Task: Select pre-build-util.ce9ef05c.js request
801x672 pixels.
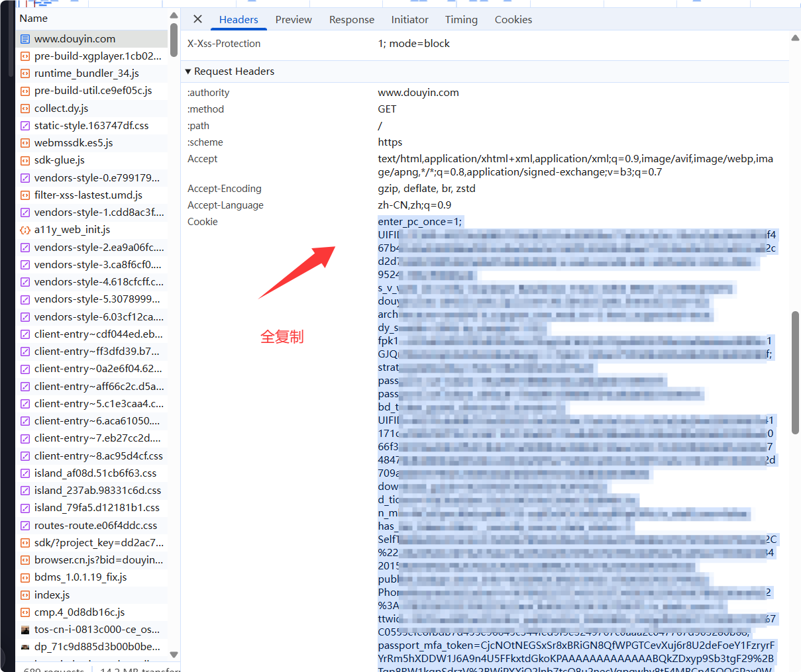Action: (x=91, y=91)
